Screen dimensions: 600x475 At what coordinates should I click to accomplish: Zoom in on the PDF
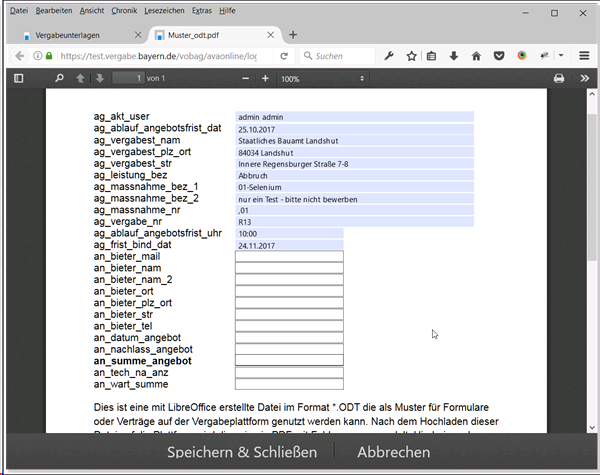(265, 78)
